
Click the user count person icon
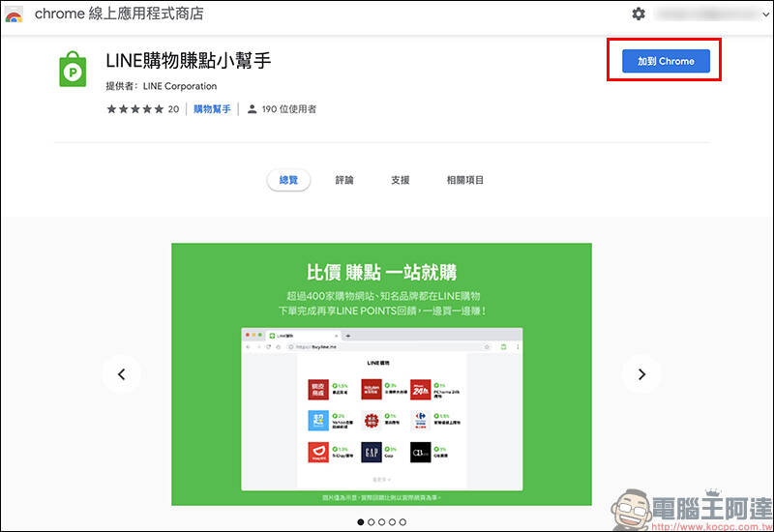[x=252, y=109]
